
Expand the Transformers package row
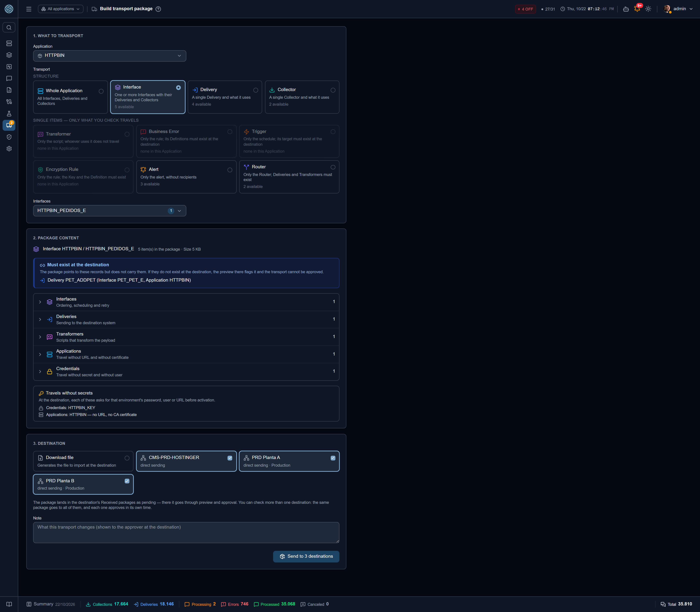point(186,337)
